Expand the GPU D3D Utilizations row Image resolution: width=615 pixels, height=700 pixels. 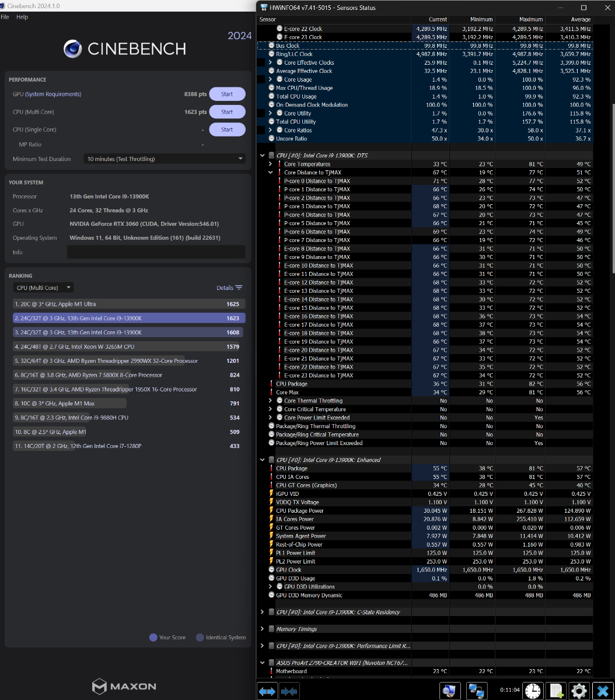(271, 586)
